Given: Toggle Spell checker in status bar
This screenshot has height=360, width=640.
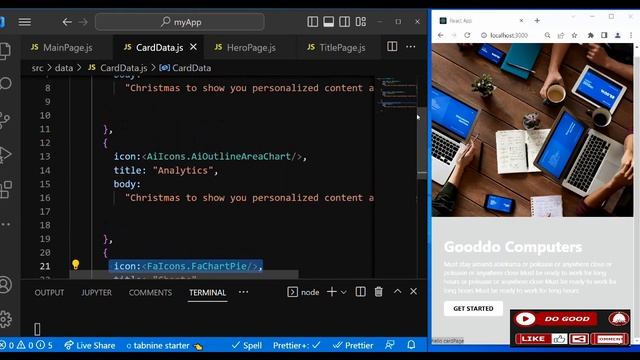Looking at the screenshot, I should 247,345.
